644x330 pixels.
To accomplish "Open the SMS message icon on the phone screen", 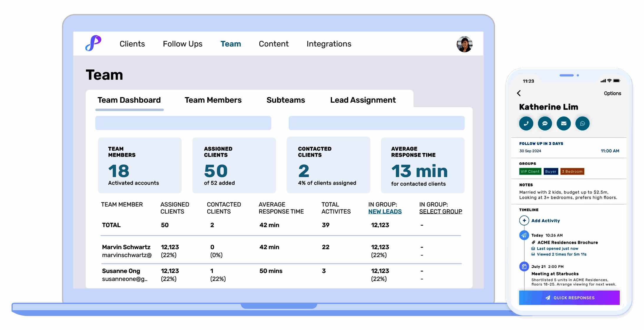I will (545, 124).
